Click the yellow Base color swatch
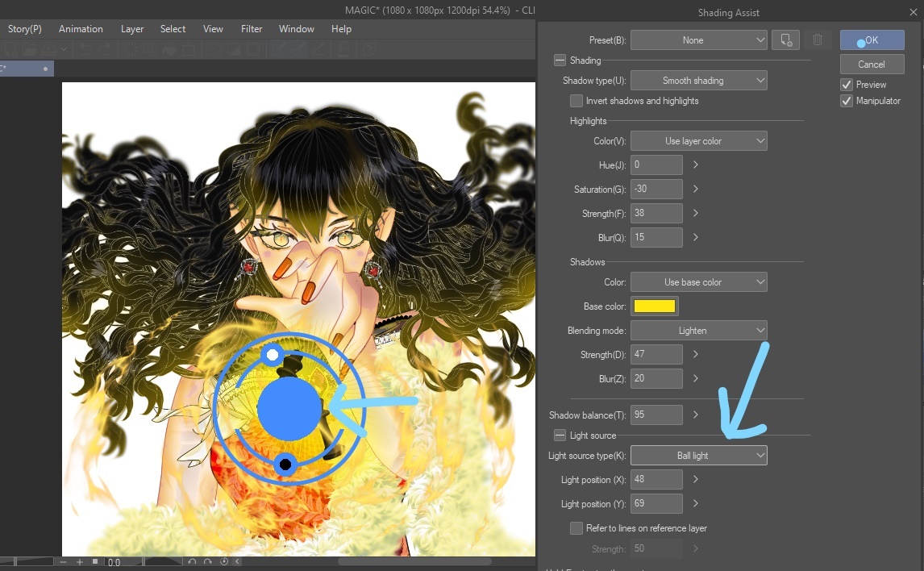This screenshot has height=571, width=924. point(654,306)
